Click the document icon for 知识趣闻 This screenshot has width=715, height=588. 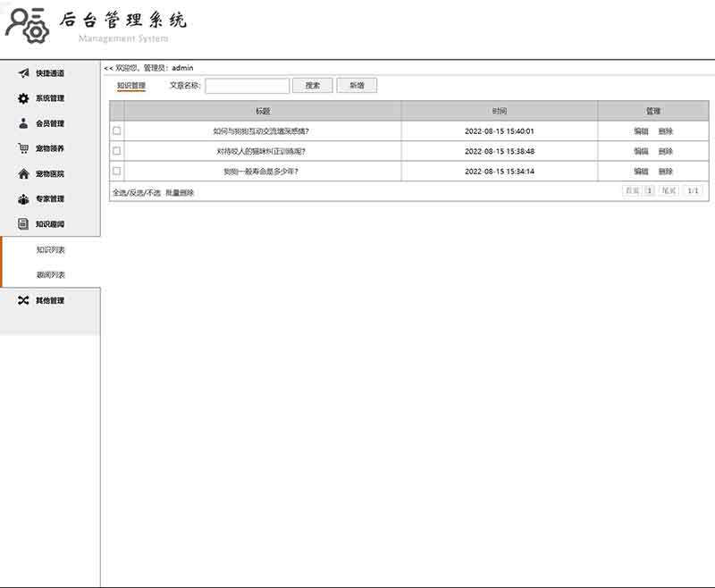coord(24,223)
